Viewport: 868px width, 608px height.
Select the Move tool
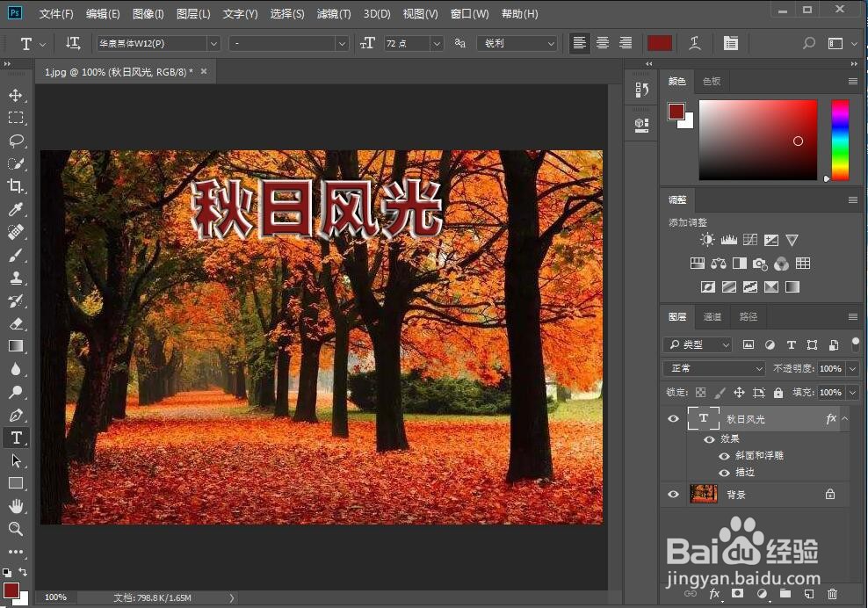tap(17, 94)
